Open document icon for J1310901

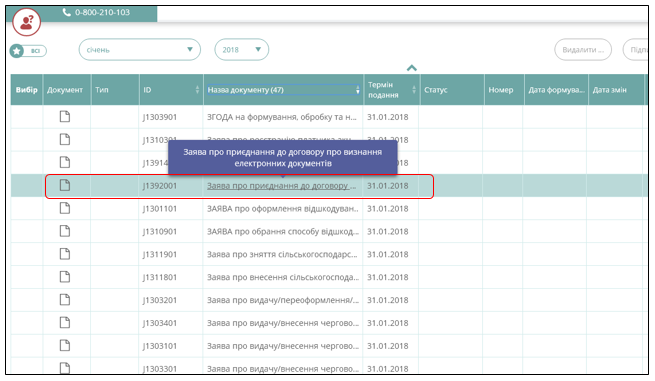pos(65,231)
